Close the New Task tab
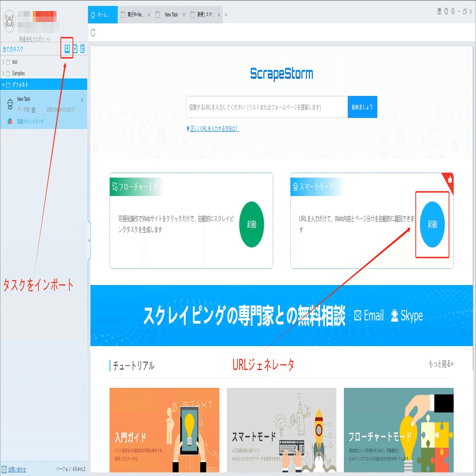This screenshot has height=476, width=476. [x=184, y=15]
